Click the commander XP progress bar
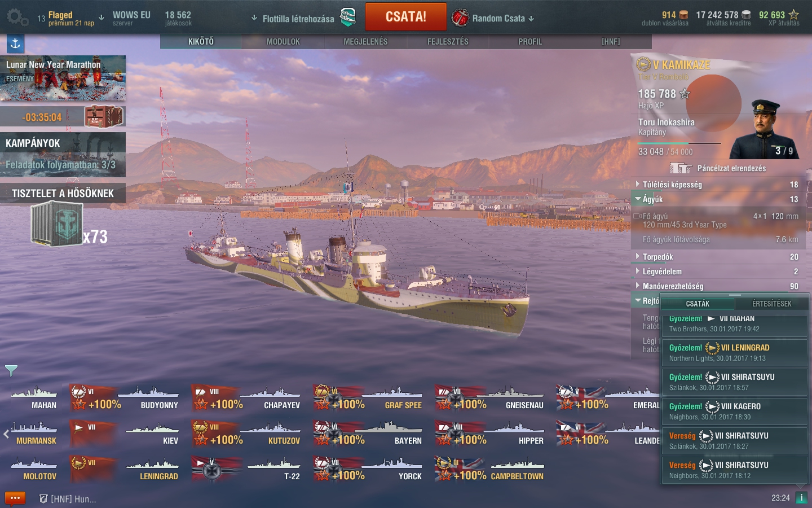 point(679,143)
